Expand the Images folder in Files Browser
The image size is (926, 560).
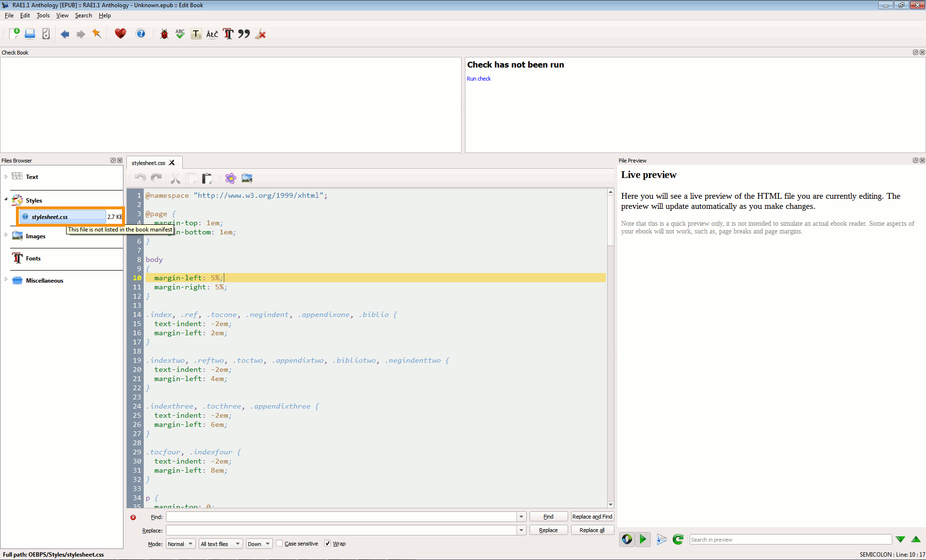coord(6,235)
